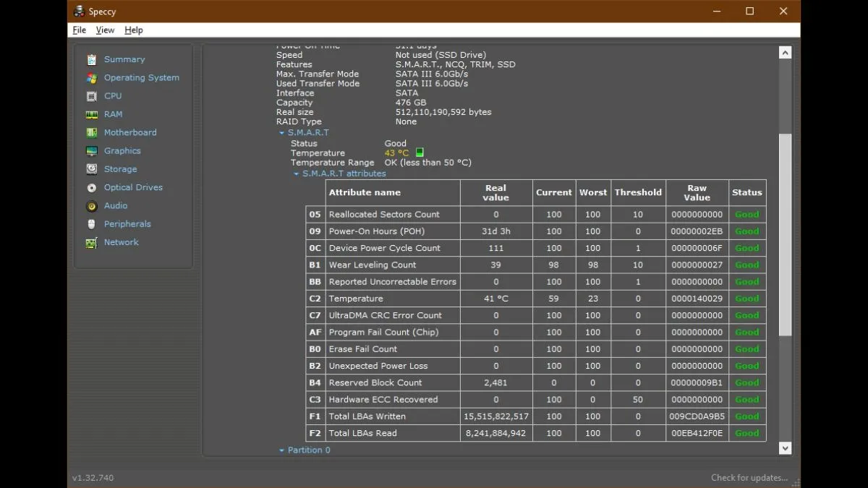Click the Summary icon in sidebar

[92, 59]
